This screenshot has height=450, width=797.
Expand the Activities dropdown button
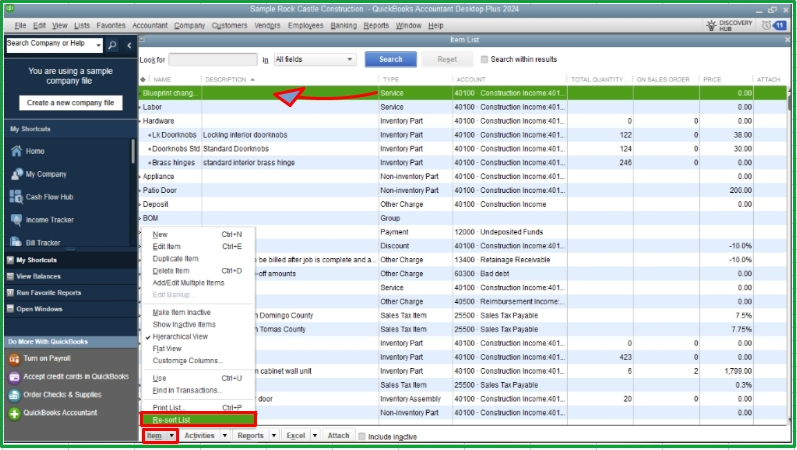(203, 436)
